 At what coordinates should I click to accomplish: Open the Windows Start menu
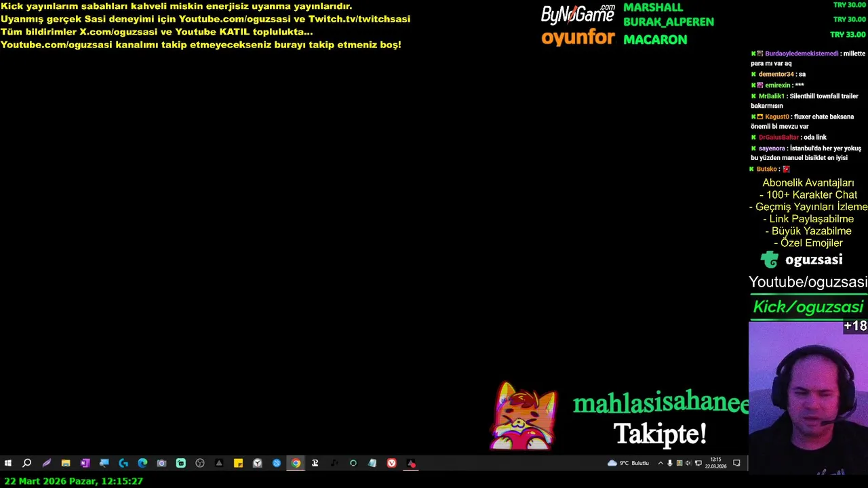[x=7, y=463]
